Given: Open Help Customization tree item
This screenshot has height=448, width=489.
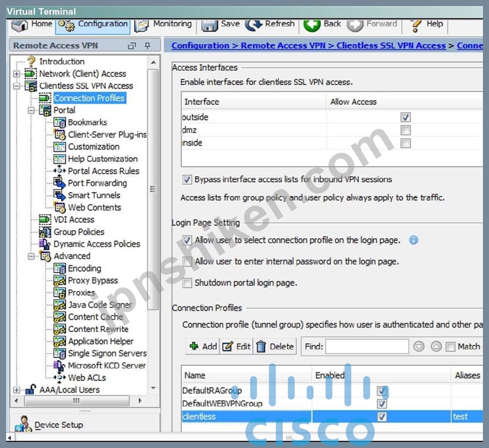Looking at the screenshot, I should tap(103, 159).
